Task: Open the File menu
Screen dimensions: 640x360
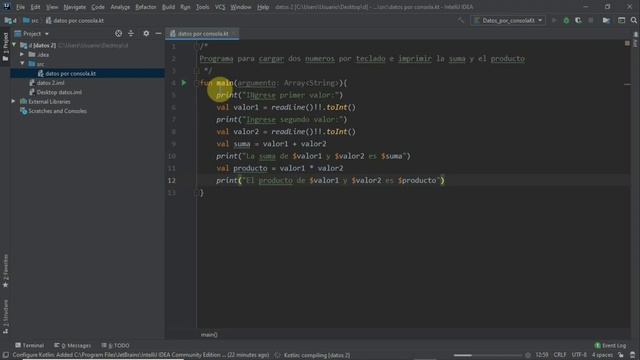Action: click(20, 7)
